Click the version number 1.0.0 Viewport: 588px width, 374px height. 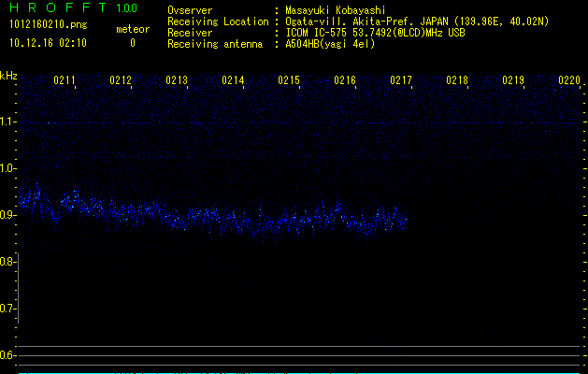(127, 7)
